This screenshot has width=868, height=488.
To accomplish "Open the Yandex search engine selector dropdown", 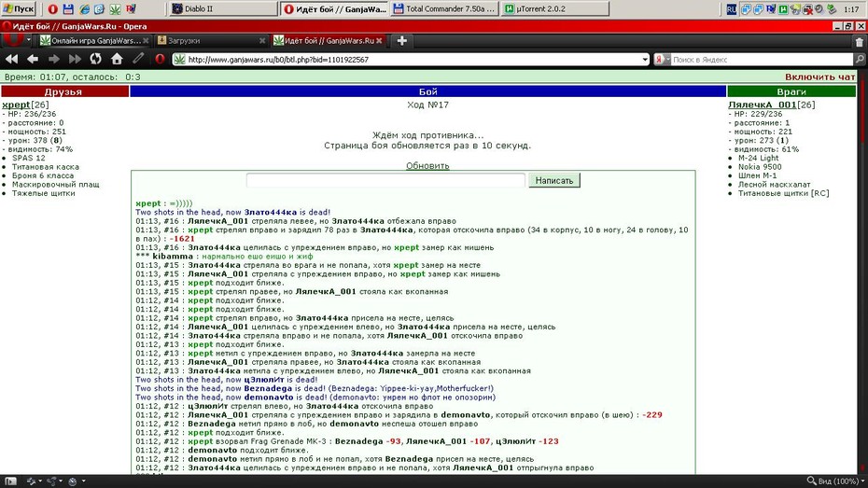I will (662, 59).
